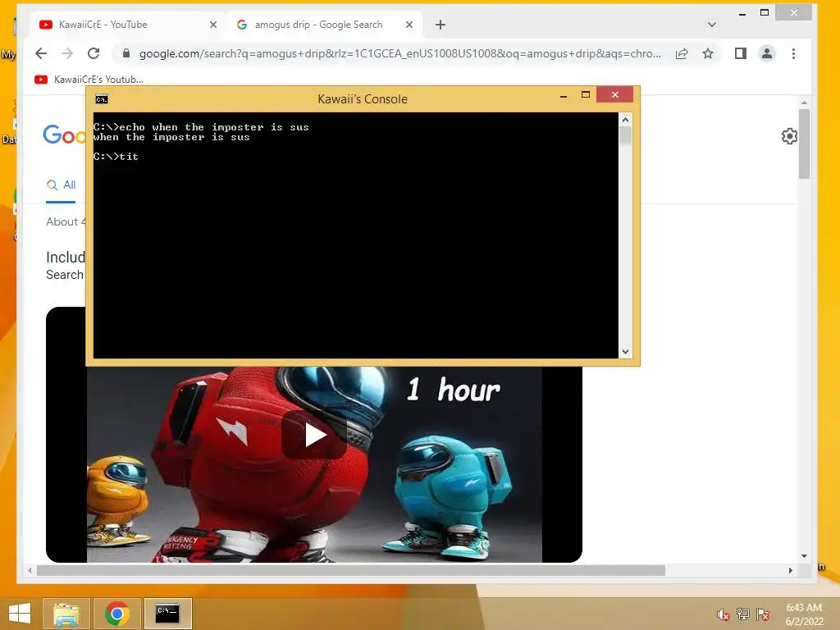This screenshot has width=840, height=630.
Task: Click the console vertical scroll thumb
Action: click(625, 135)
